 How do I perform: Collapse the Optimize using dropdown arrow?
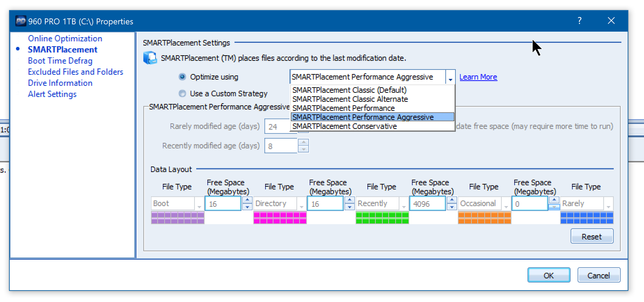coord(450,77)
